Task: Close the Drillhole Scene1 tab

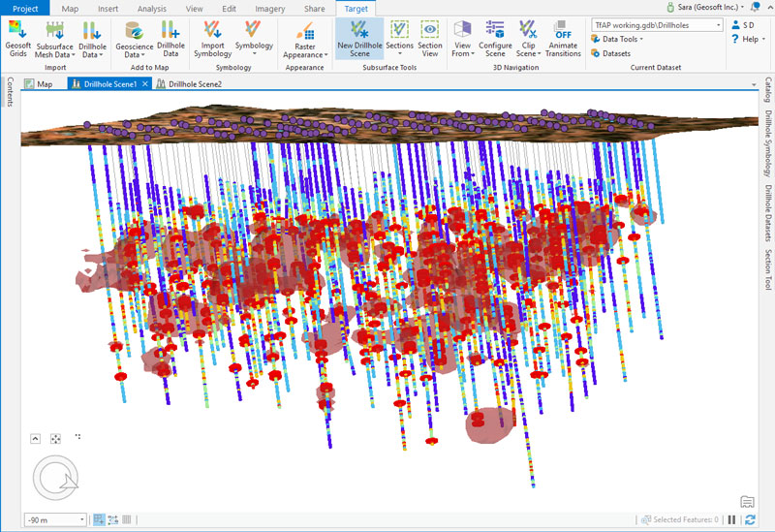Action: (145, 84)
